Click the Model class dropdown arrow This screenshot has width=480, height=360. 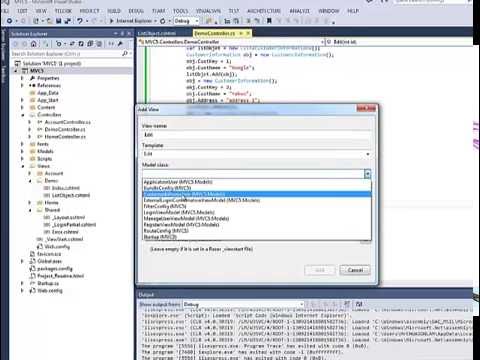pyautogui.click(x=367, y=174)
